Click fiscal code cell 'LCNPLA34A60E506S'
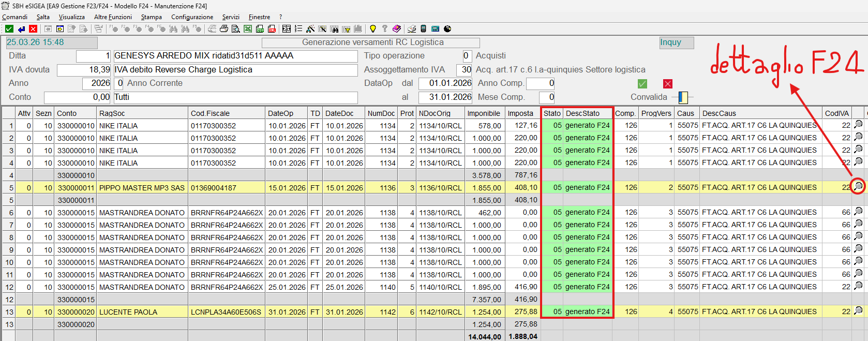 227,312
